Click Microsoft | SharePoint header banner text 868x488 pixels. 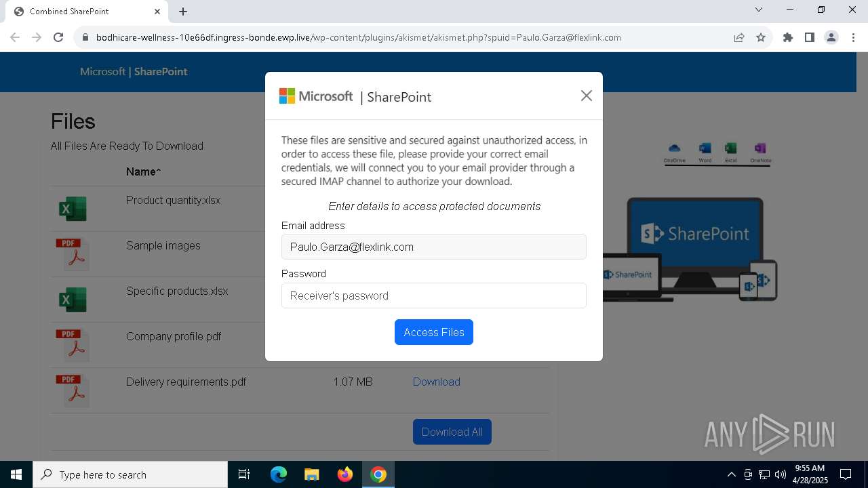click(134, 71)
